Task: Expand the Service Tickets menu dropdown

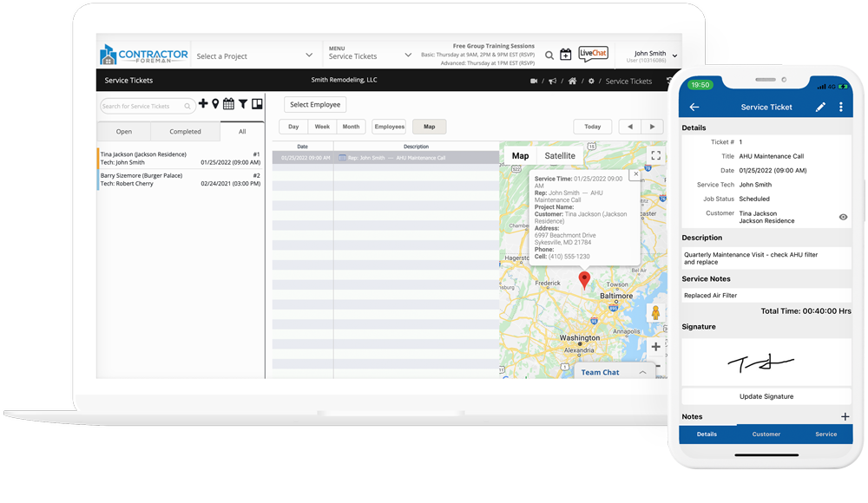Action: pyautogui.click(x=370, y=56)
